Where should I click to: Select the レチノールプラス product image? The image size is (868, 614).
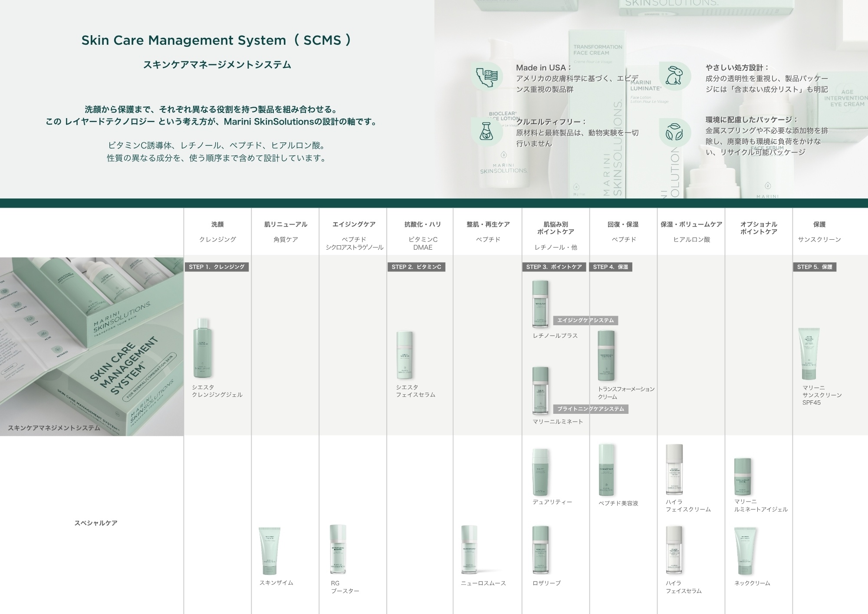pos(540,304)
